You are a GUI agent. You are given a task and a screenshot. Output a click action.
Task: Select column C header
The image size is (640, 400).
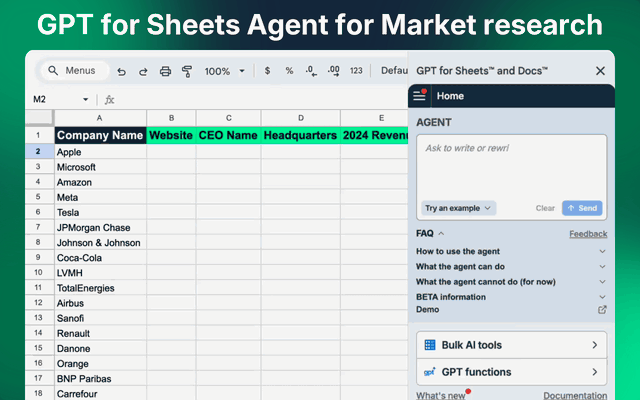(x=229, y=118)
